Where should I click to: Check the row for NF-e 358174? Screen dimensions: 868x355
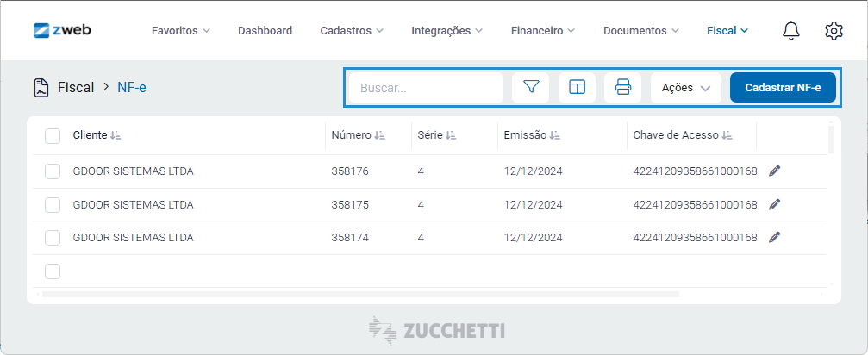point(53,238)
